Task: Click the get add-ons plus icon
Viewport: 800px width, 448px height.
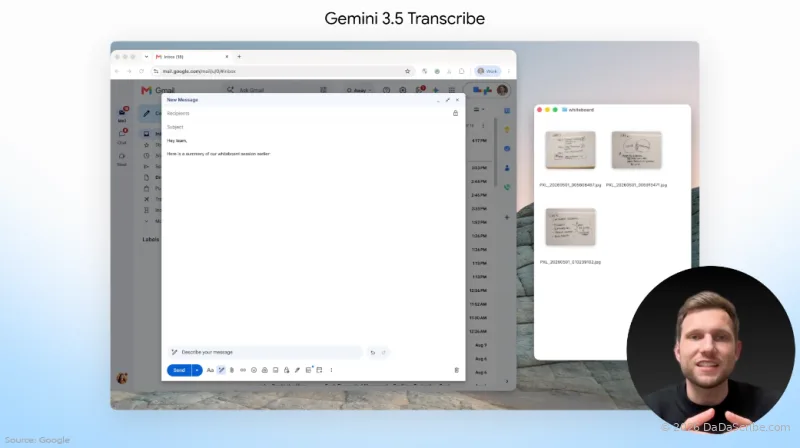Action: click(507, 217)
